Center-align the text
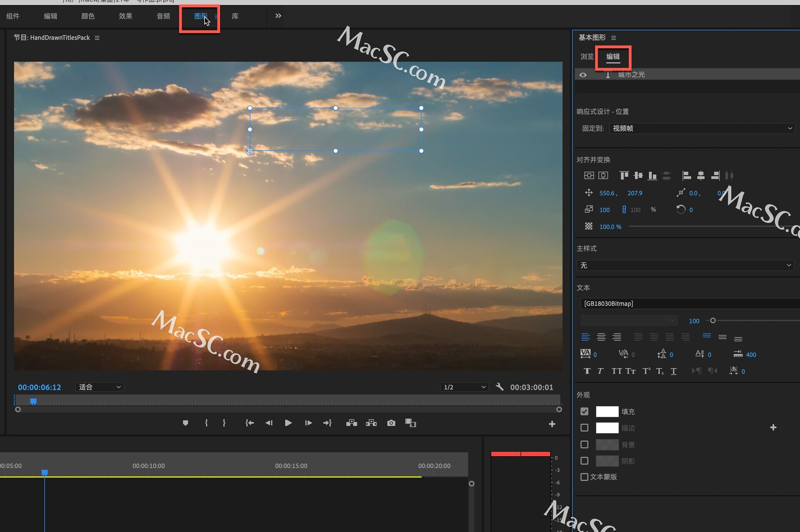 point(601,337)
